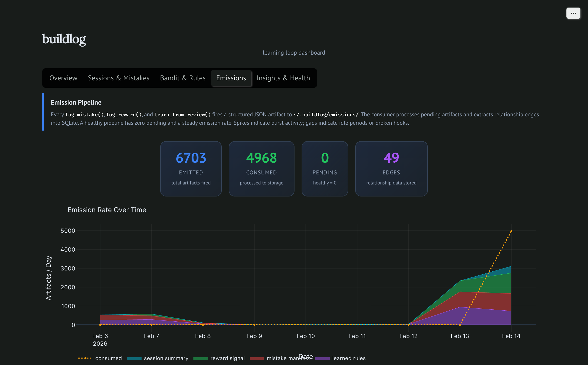Click the purple learned rules legend swatch

(x=322, y=358)
